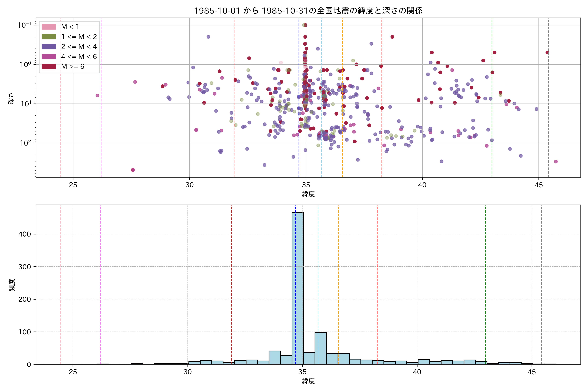Click the 緯度 x-axis label below the histogram

[x=308, y=381]
